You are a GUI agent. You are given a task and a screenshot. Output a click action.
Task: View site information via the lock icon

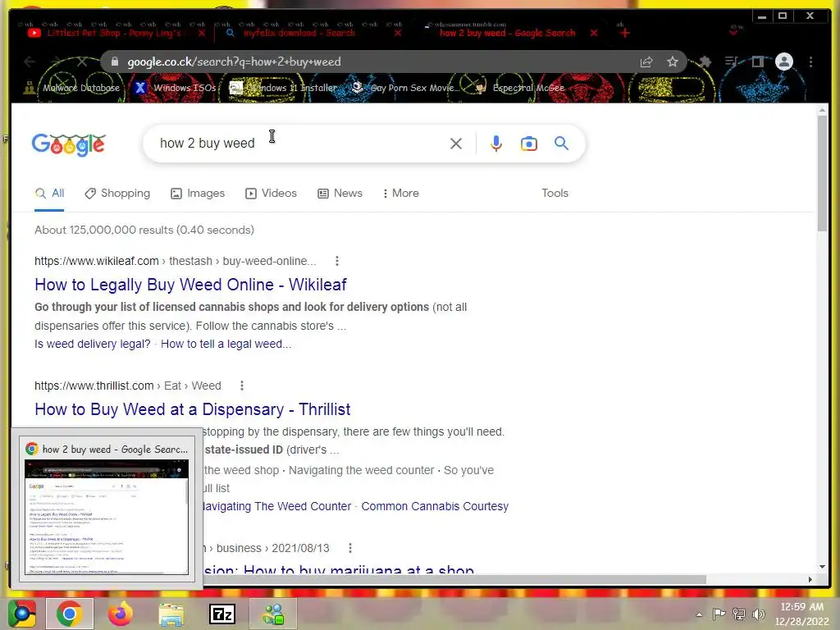[x=114, y=62]
